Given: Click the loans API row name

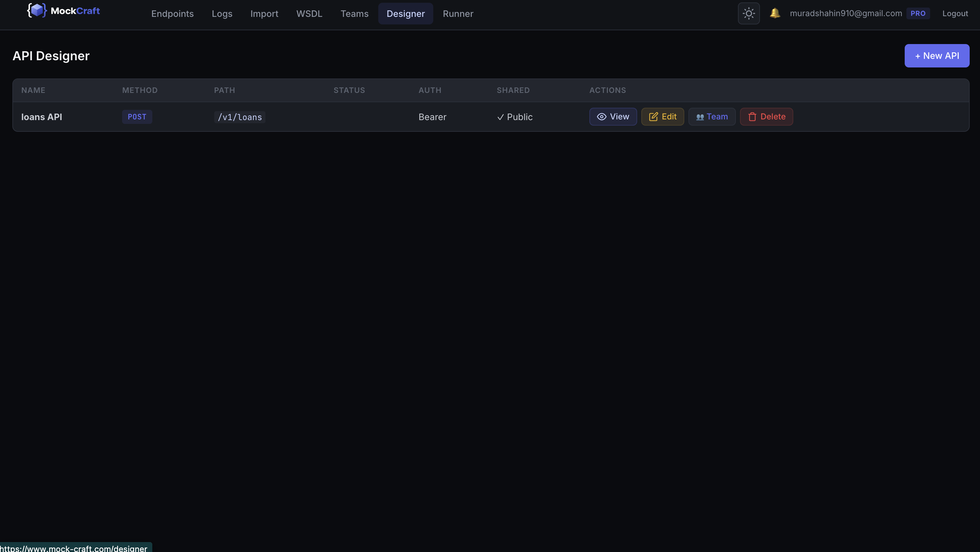Looking at the screenshot, I should [42, 117].
